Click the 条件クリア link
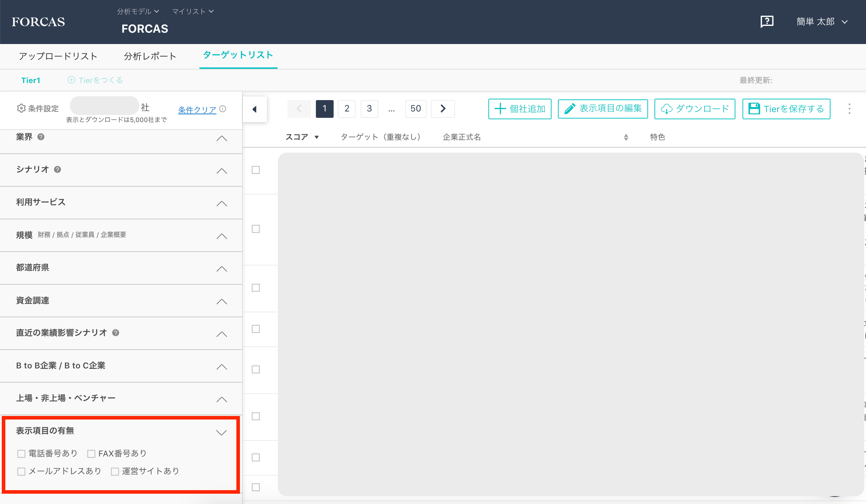 [197, 110]
